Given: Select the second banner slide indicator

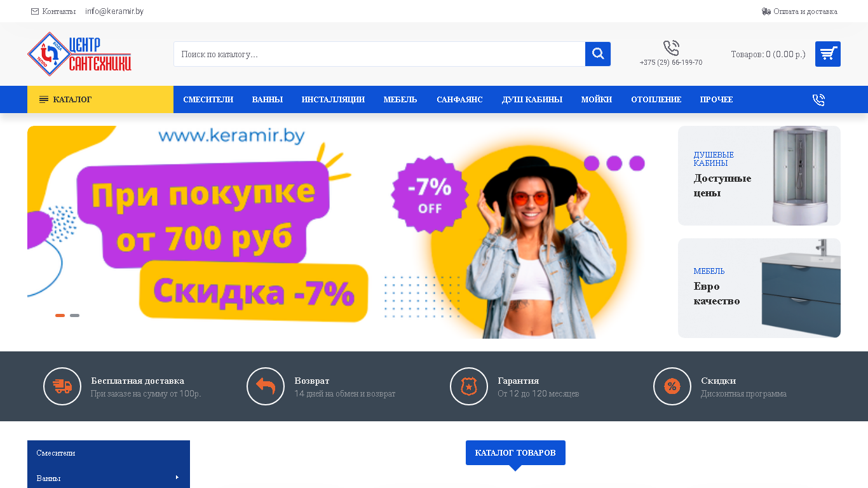Looking at the screenshot, I should click(75, 315).
